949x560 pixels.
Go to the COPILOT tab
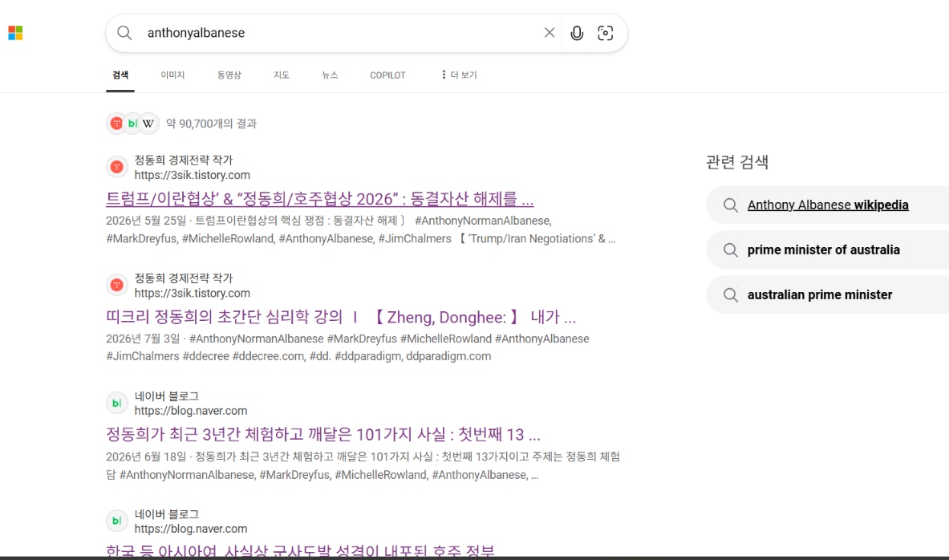tap(388, 75)
